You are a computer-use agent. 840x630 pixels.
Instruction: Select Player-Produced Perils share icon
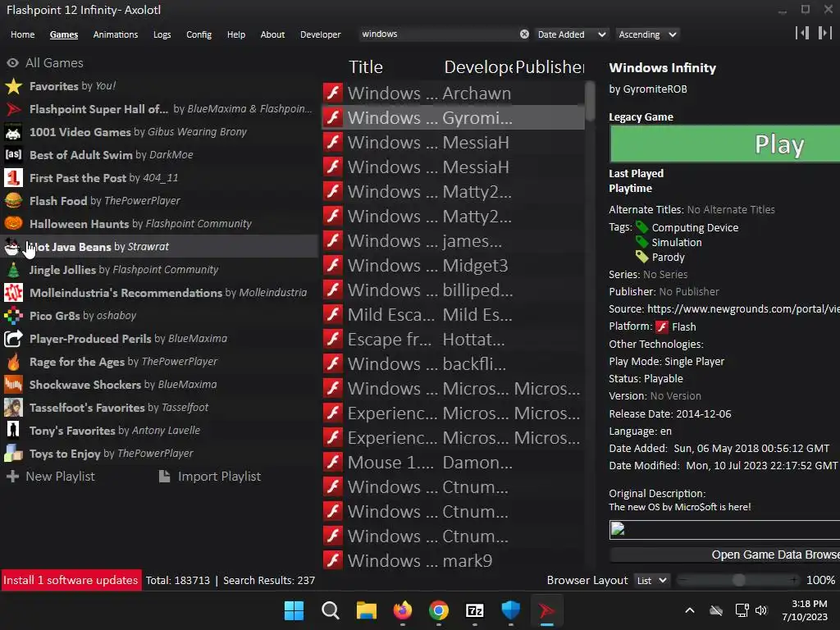pos(13,339)
